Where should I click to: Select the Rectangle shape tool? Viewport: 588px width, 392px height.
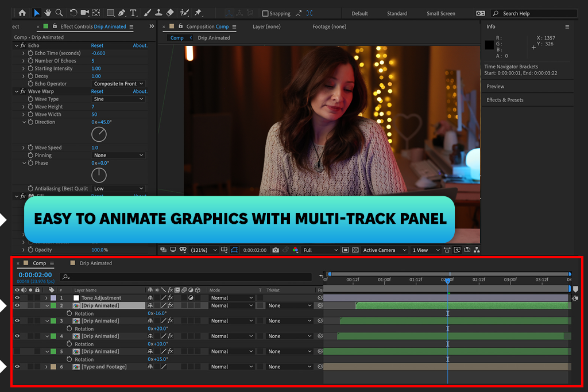[x=110, y=13]
